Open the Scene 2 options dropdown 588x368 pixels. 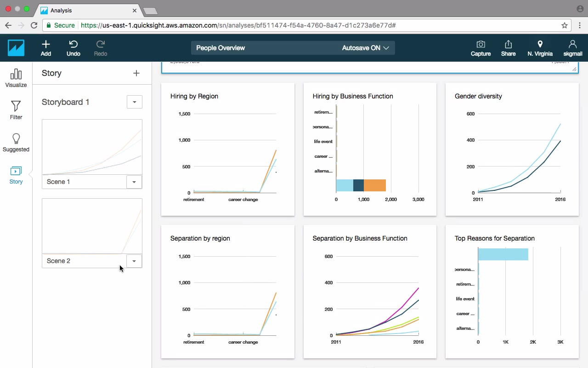tap(134, 261)
